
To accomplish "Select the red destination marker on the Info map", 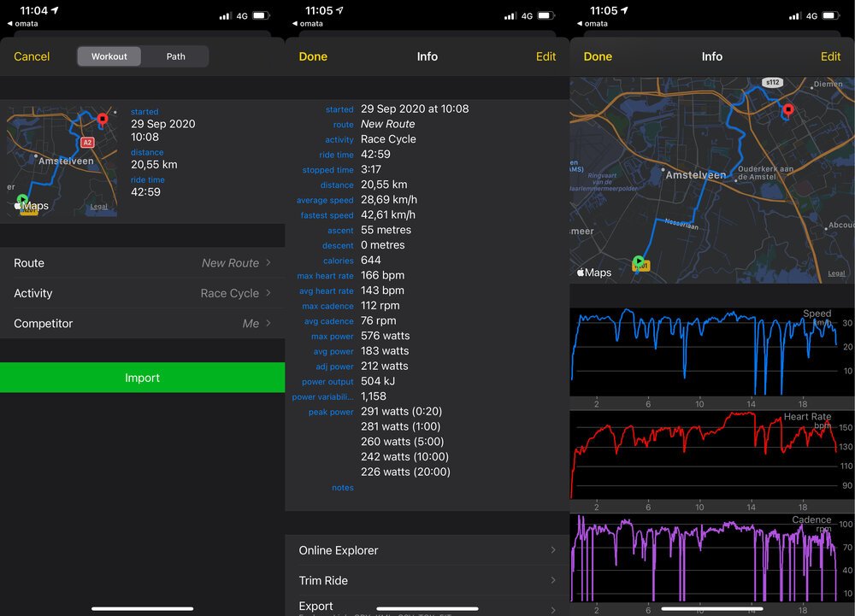I will pos(788,109).
